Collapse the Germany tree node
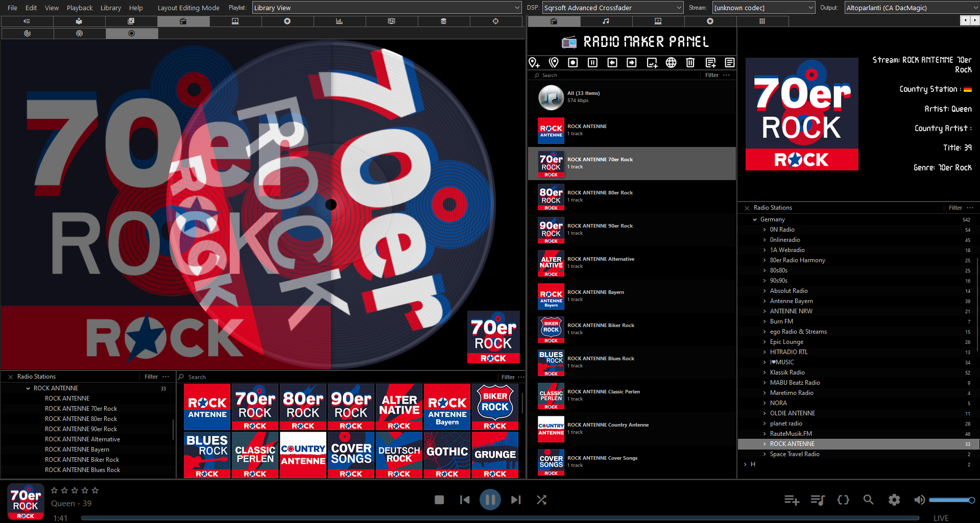Viewport: 980px width, 523px height. pos(755,219)
